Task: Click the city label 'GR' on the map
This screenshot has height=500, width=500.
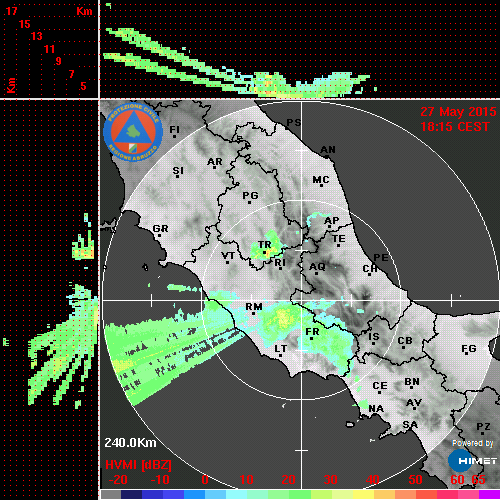Action: pyautogui.click(x=160, y=229)
